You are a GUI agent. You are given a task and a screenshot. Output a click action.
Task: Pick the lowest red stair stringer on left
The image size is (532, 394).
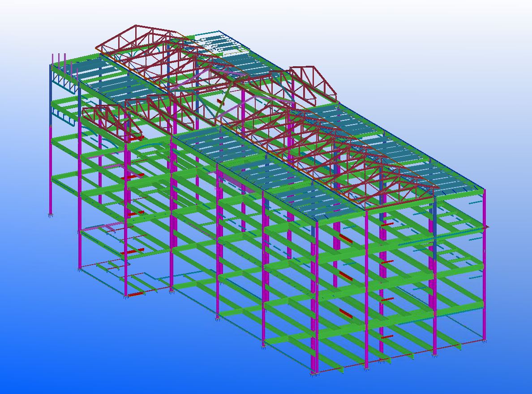click(136, 294)
